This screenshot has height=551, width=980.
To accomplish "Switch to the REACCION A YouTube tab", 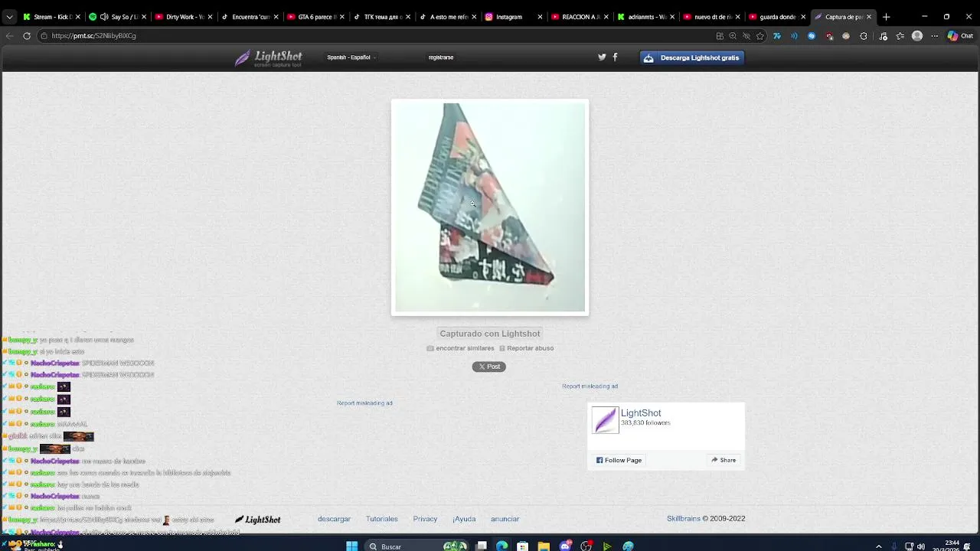I will click(x=579, y=17).
